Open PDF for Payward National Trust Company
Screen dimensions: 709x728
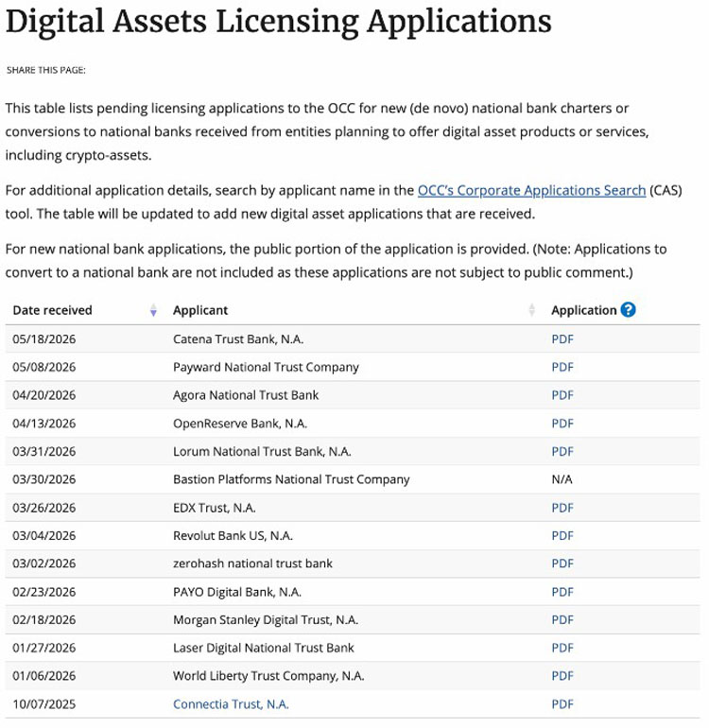(562, 367)
